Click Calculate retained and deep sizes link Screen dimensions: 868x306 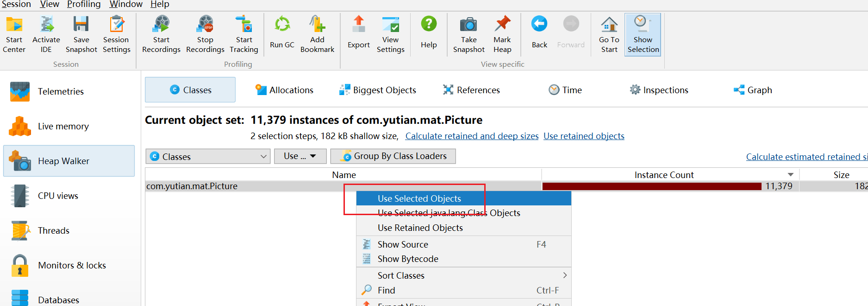472,136
